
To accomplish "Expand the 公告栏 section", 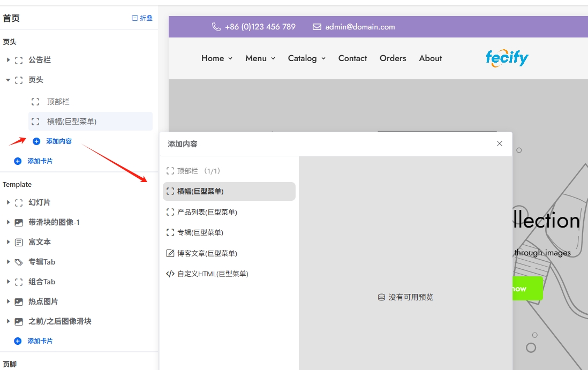I will pyautogui.click(x=9, y=60).
